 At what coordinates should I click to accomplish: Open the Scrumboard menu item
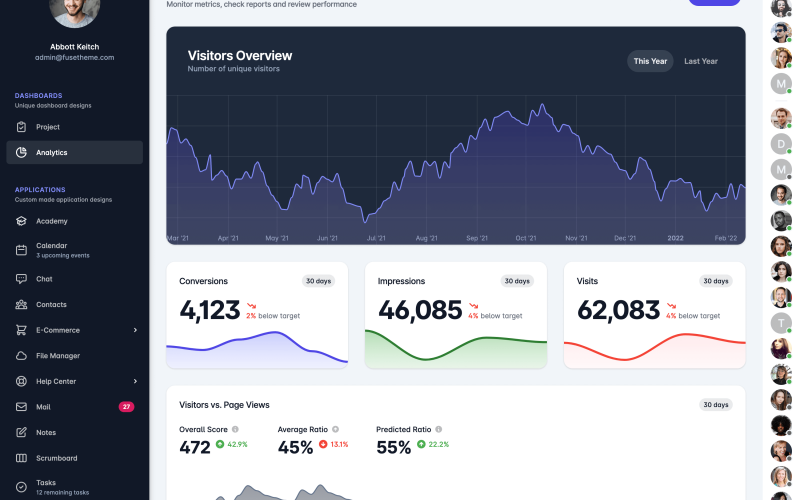(x=74, y=458)
